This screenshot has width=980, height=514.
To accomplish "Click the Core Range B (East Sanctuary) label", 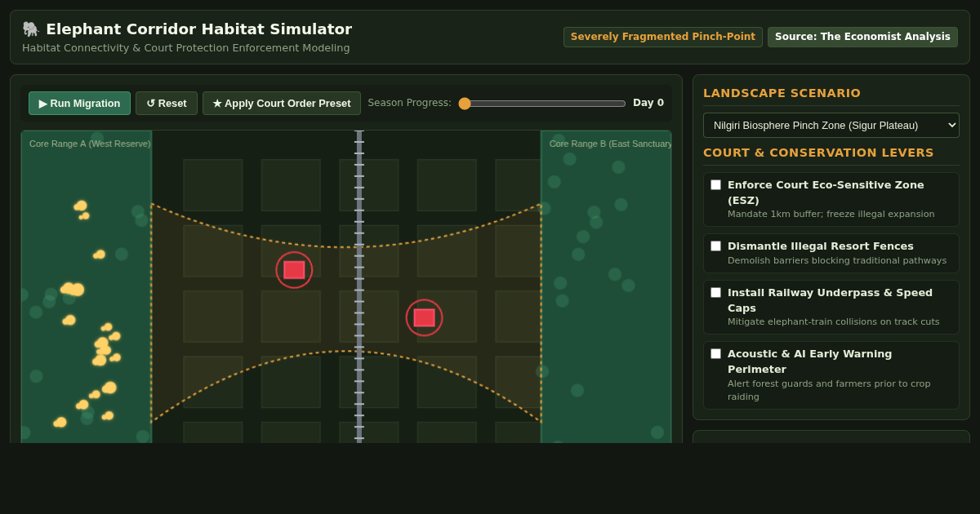I will 611,144.
